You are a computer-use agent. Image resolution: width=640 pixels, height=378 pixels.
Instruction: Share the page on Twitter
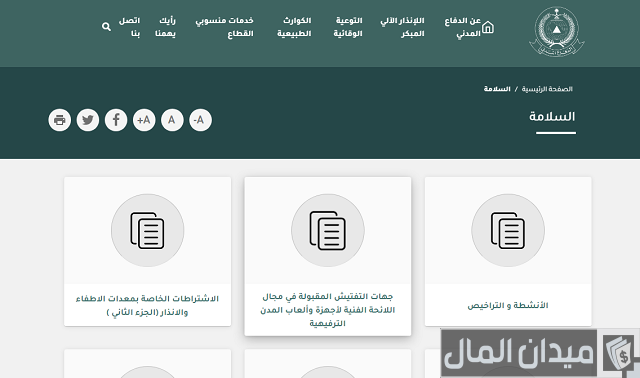tap(88, 120)
